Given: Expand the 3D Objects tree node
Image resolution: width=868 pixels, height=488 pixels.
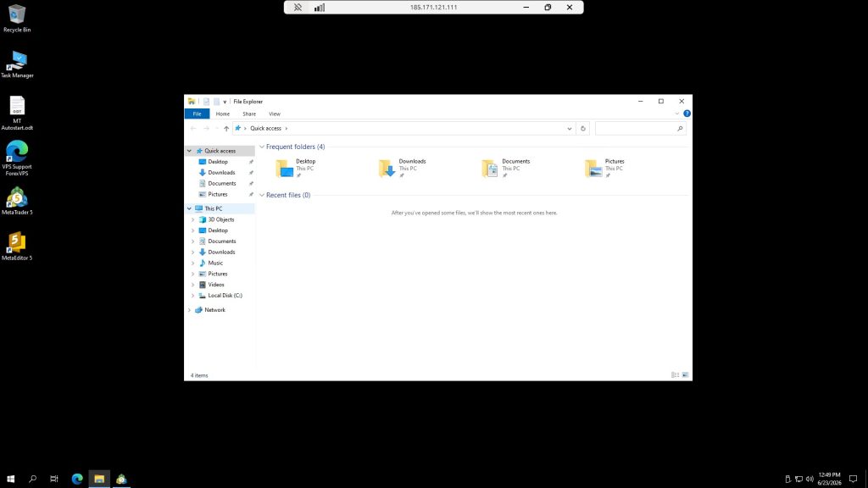Looking at the screenshot, I should 192,219.
